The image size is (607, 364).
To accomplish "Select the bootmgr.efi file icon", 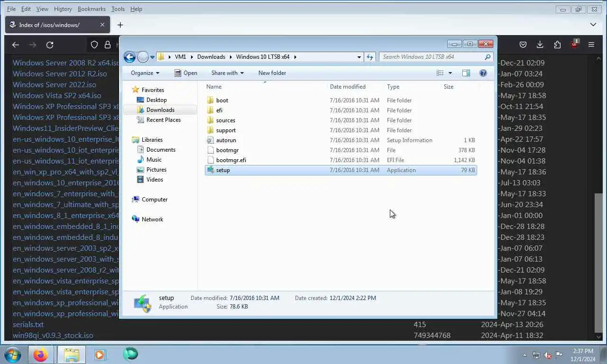I will coord(211,160).
